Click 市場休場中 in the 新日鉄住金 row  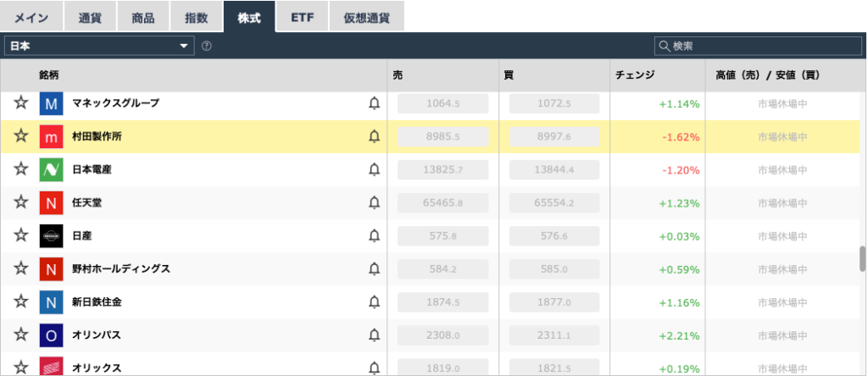pyautogui.click(x=782, y=302)
